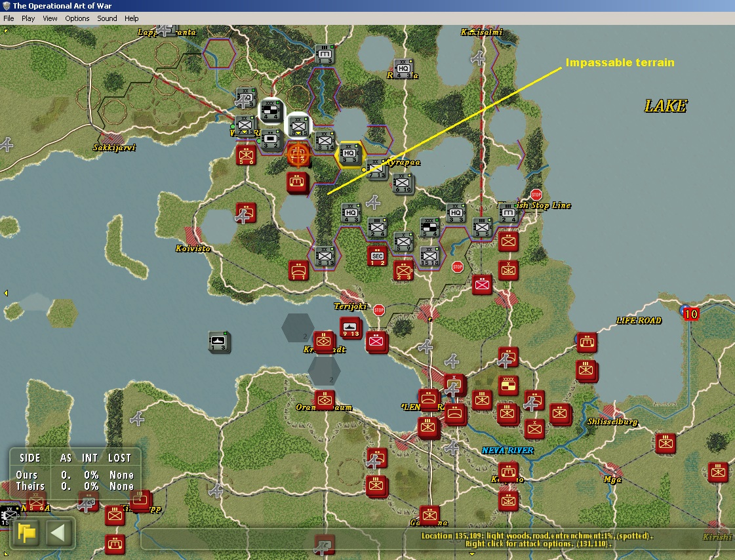This screenshot has height=560, width=735.
Task: Select the grey infantry 7-13 counter
Action: click(377, 169)
